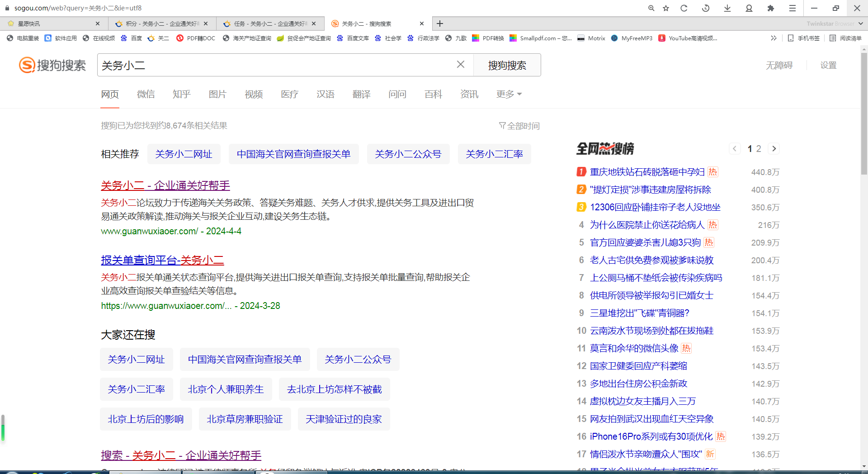Open the 海关产地证查询 bookmark
This screenshot has height=474, width=868.
click(x=247, y=38)
